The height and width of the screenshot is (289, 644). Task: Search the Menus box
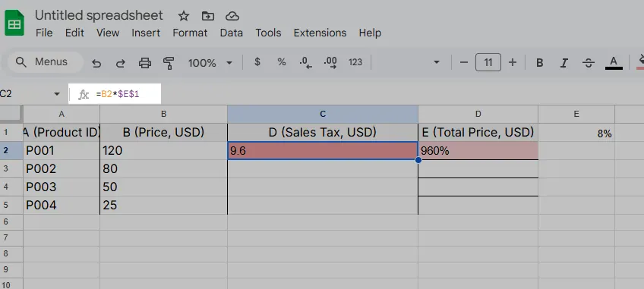tap(45, 62)
